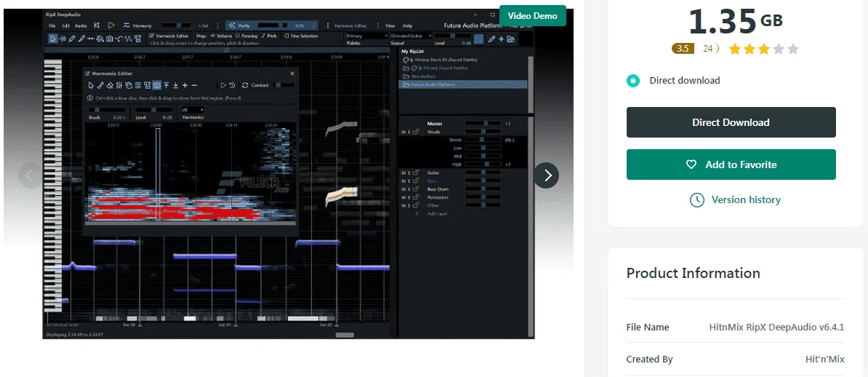Select the brush tool in Harmonic Editor dialog
This screenshot has height=377, width=868.
pyautogui.click(x=100, y=85)
